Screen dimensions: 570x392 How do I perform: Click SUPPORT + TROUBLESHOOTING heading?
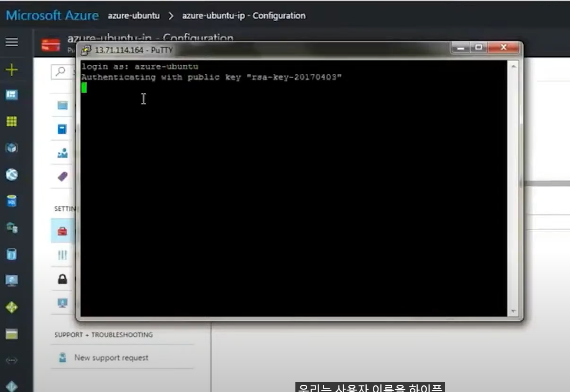coord(104,335)
